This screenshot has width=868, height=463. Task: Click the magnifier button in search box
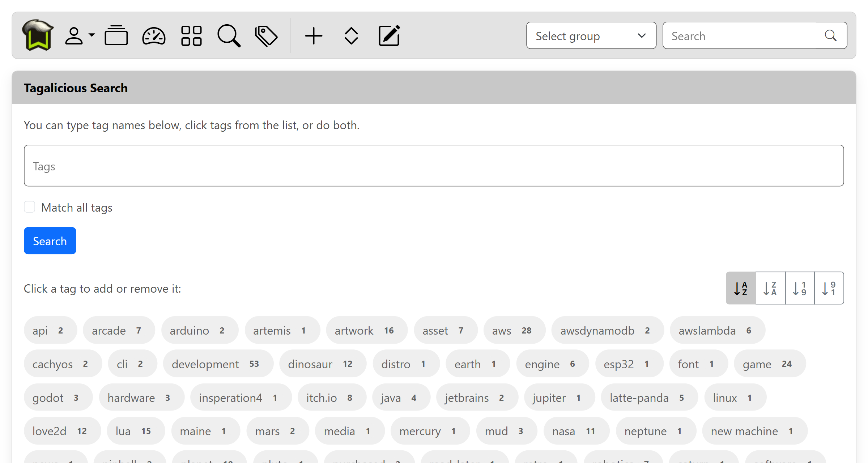[831, 35]
